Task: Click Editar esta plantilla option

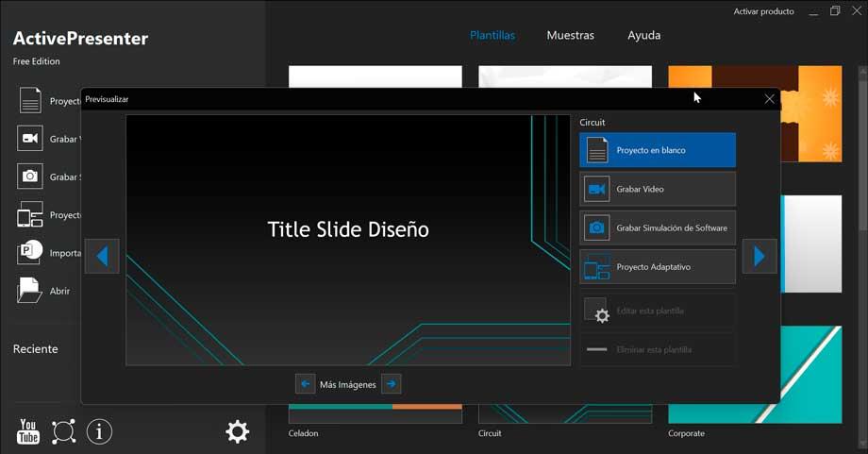Action: pyautogui.click(x=658, y=311)
